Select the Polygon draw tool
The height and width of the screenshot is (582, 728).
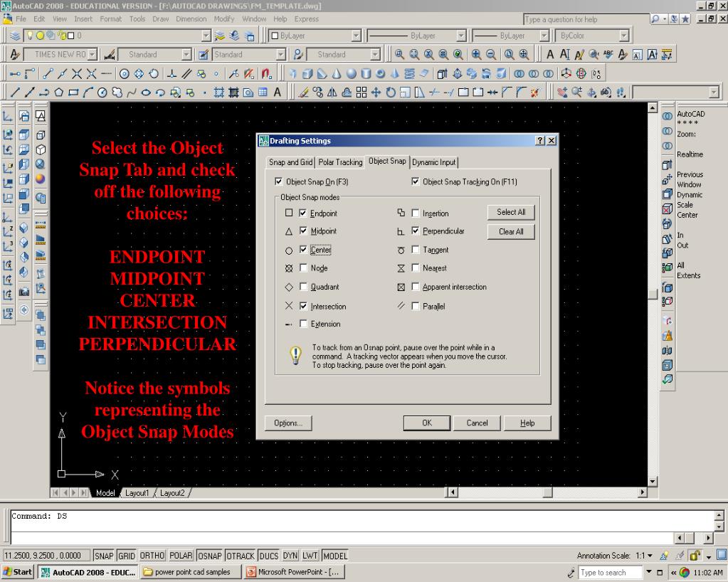[x=58, y=92]
